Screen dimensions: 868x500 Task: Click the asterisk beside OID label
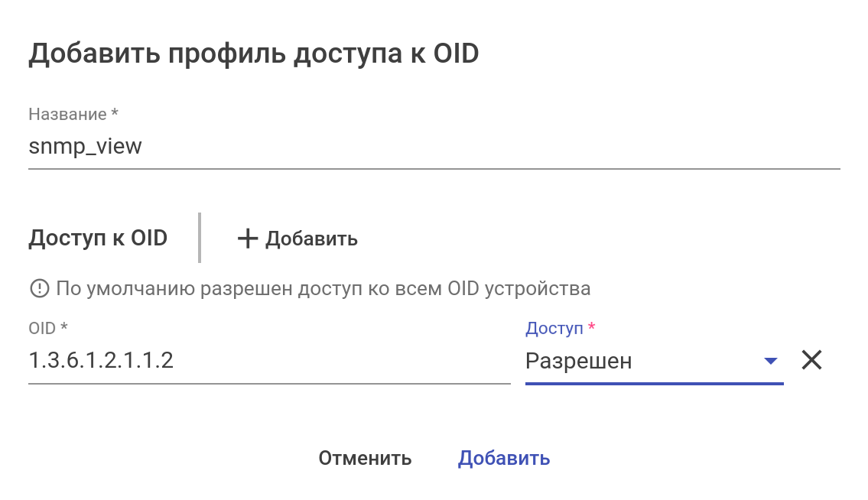(64, 328)
